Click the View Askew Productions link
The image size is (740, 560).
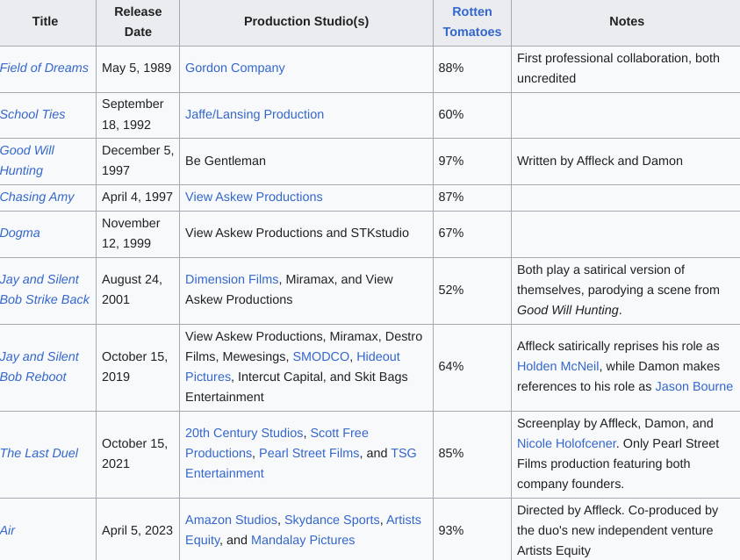pos(254,197)
